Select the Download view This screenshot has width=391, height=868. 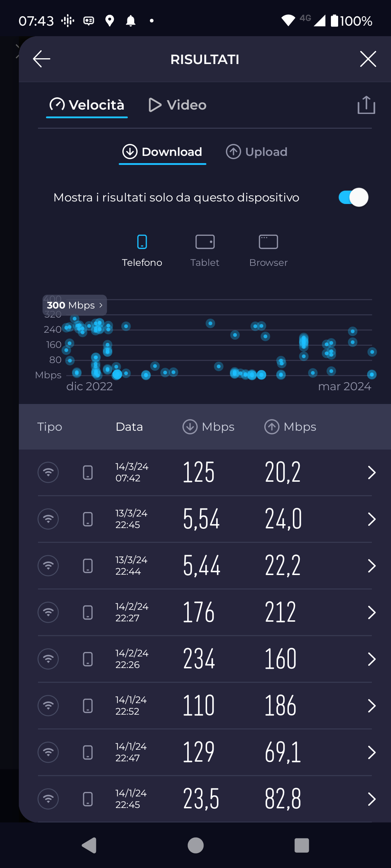click(162, 152)
